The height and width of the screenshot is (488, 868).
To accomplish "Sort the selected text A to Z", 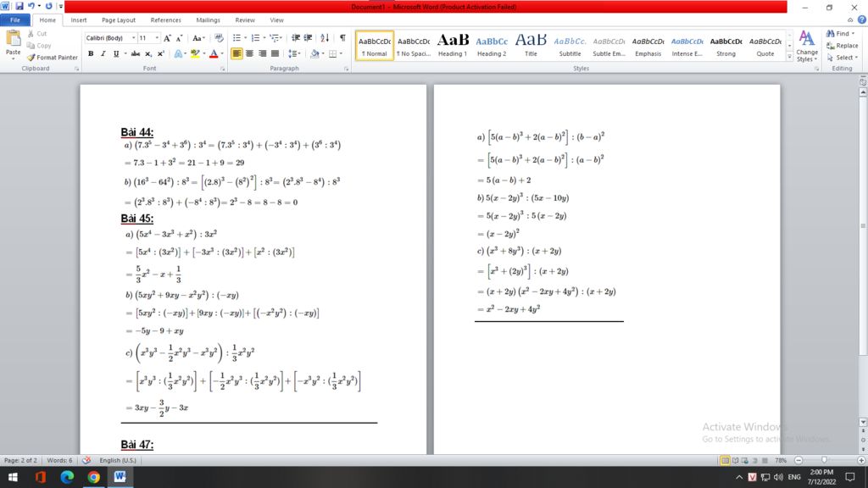I will (x=325, y=38).
